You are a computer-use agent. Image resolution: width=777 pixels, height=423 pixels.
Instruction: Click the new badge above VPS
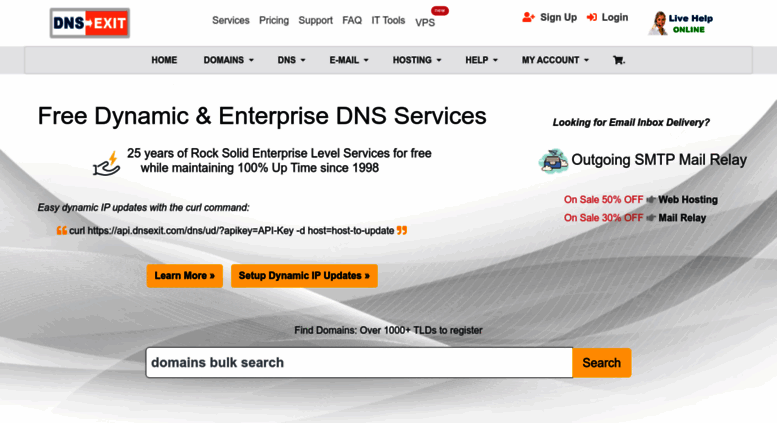(440, 10)
